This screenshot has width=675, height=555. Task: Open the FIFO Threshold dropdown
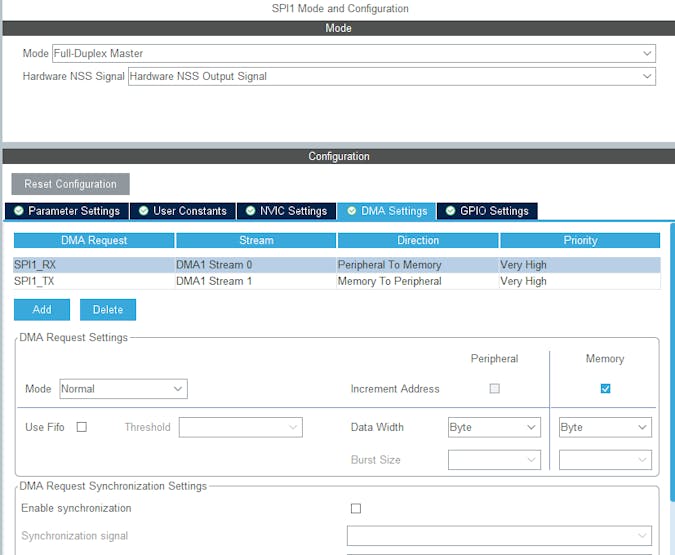pos(241,427)
